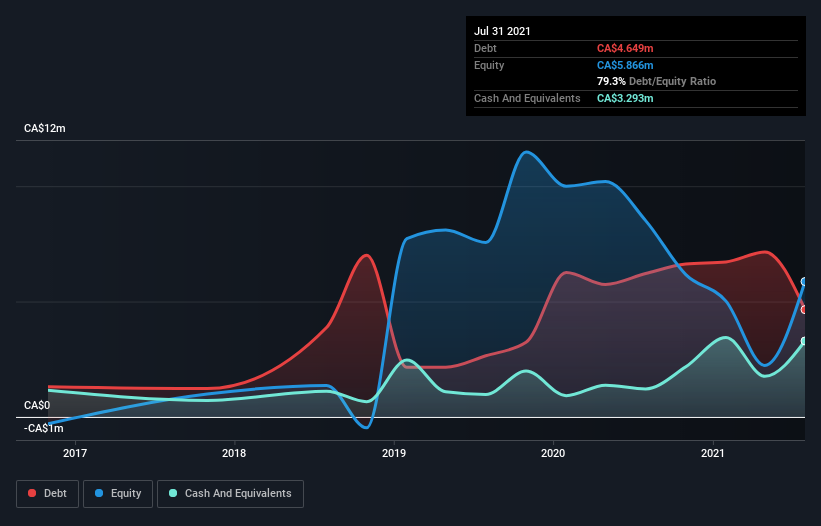Click the teal Cash endpoint marker
The height and width of the screenshot is (526, 821).
coord(804,341)
